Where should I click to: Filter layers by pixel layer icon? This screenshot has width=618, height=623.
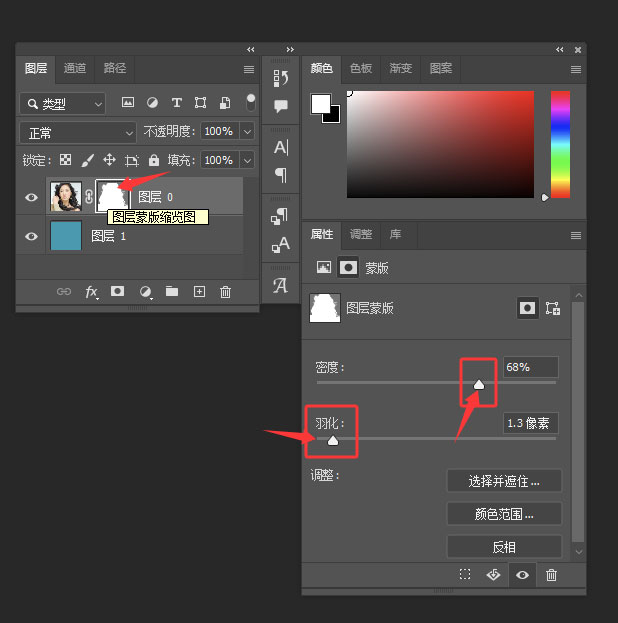coord(128,103)
